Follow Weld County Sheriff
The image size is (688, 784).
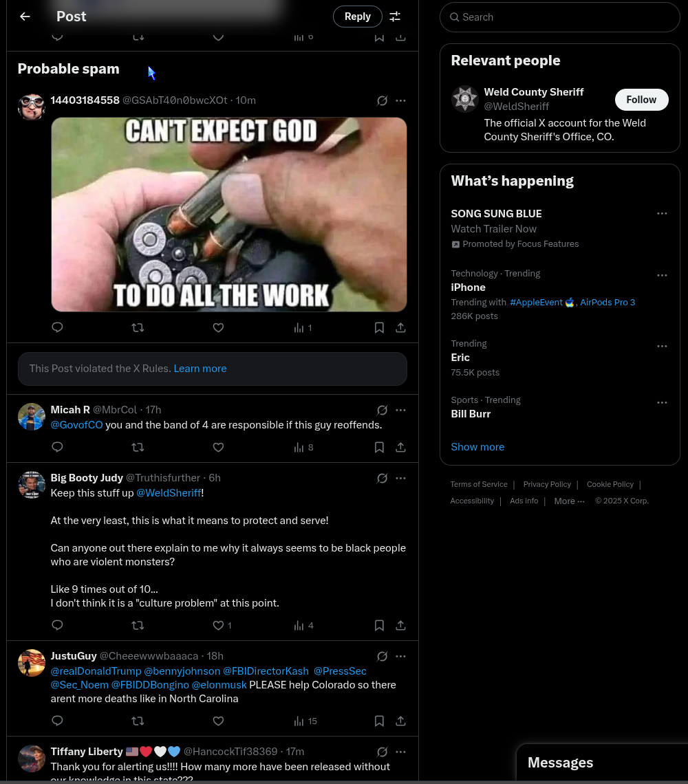641,100
